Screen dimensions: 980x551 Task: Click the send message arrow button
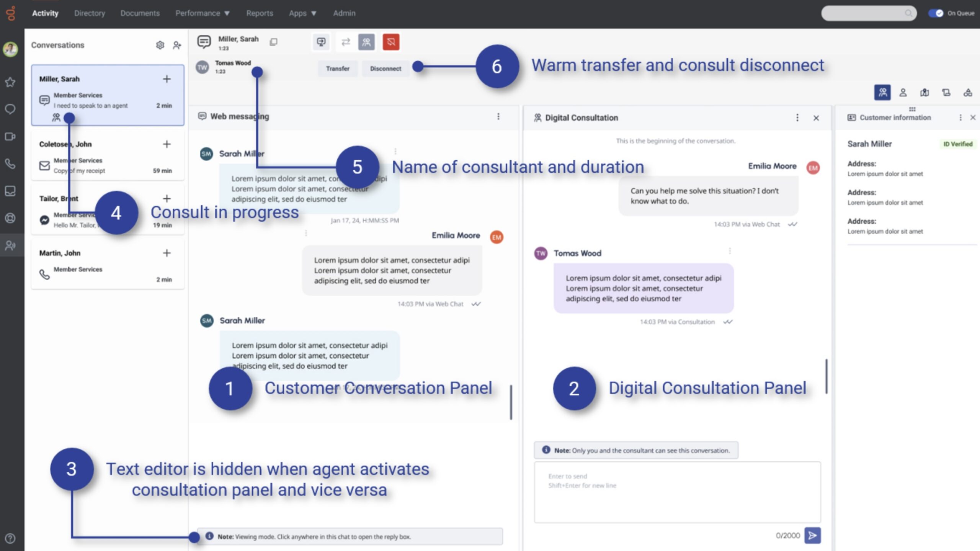coord(812,535)
